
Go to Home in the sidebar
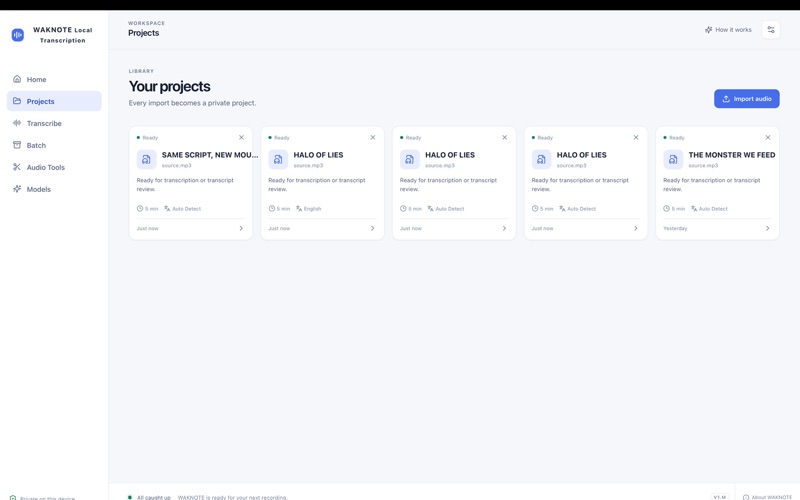click(54, 79)
